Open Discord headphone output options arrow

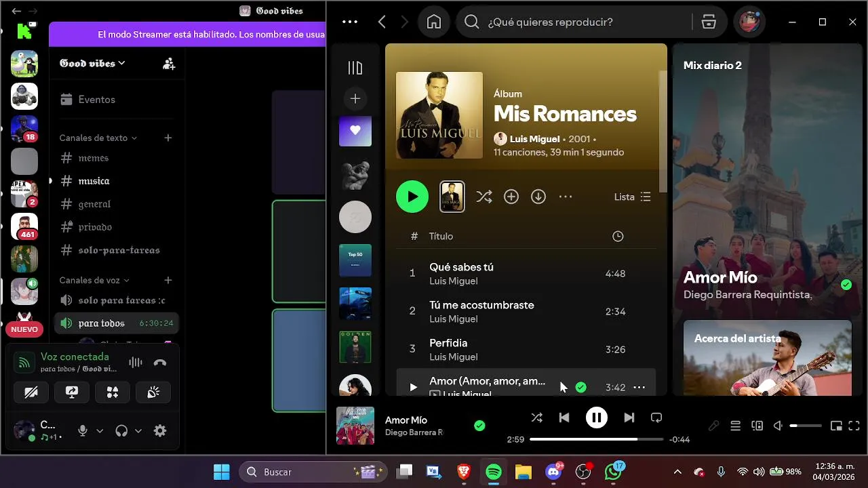(138, 430)
